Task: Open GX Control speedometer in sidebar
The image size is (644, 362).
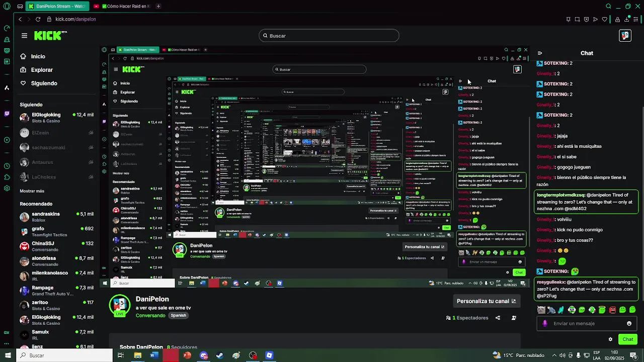Action: [7, 28]
